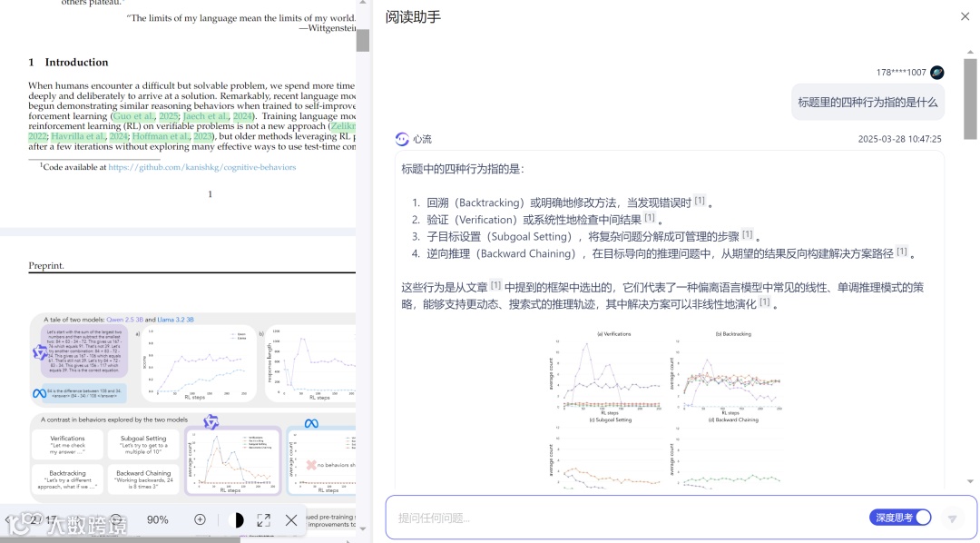Click the chat panel scroll-up arrow
The height and width of the screenshot is (543, 980).
[x=970, y=52]
